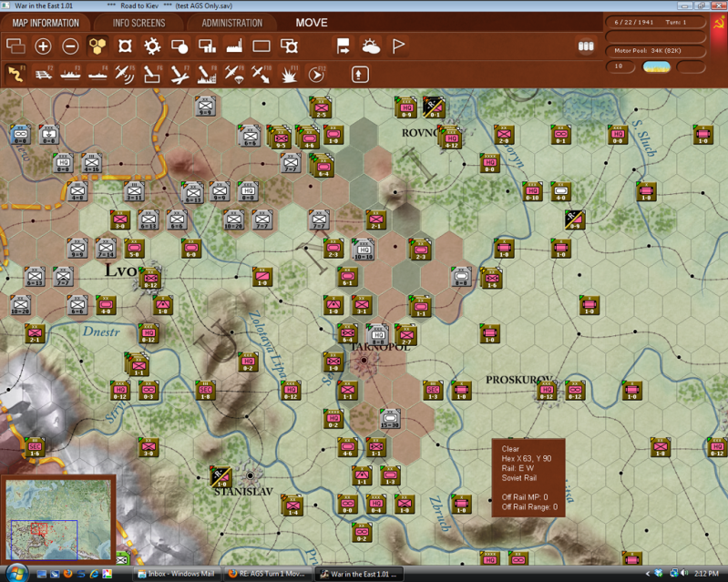
Task: Show the weather with the sun-and-cloud icon
Action: [x=371, y=46]
